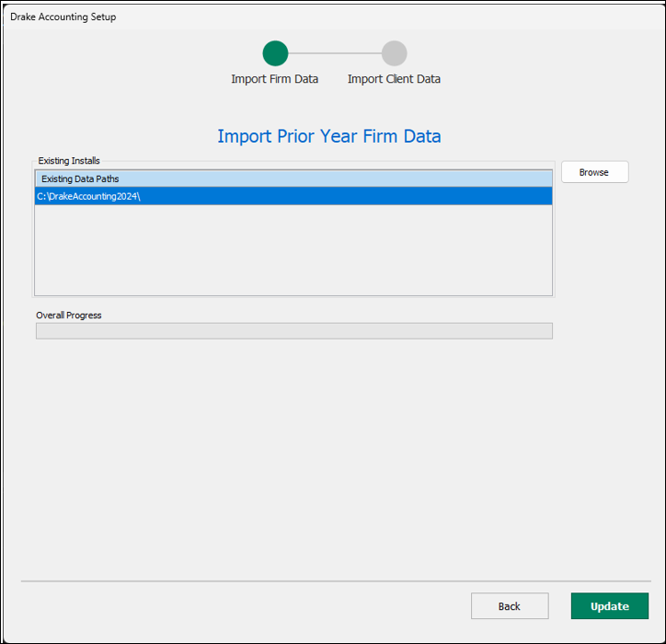
Task: Click the Import Firm Data step label
Action: pyautogui.click(x=275, y=79)
